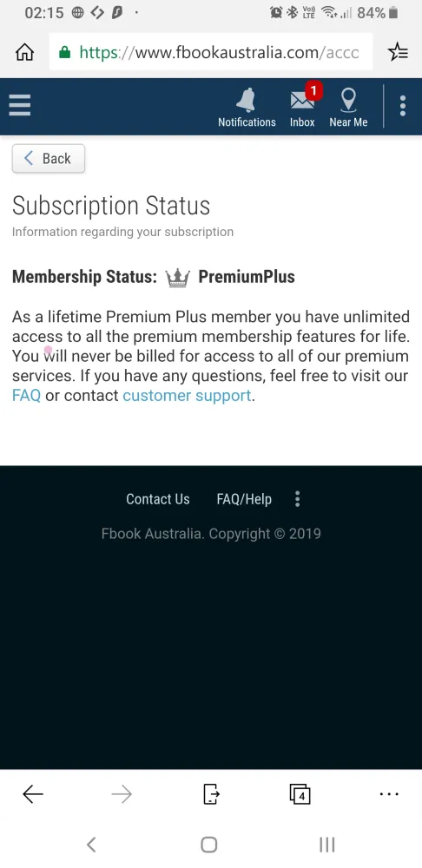
Task: Open the Inbox envelope with unread badge
Action: [x=302, y=107]
